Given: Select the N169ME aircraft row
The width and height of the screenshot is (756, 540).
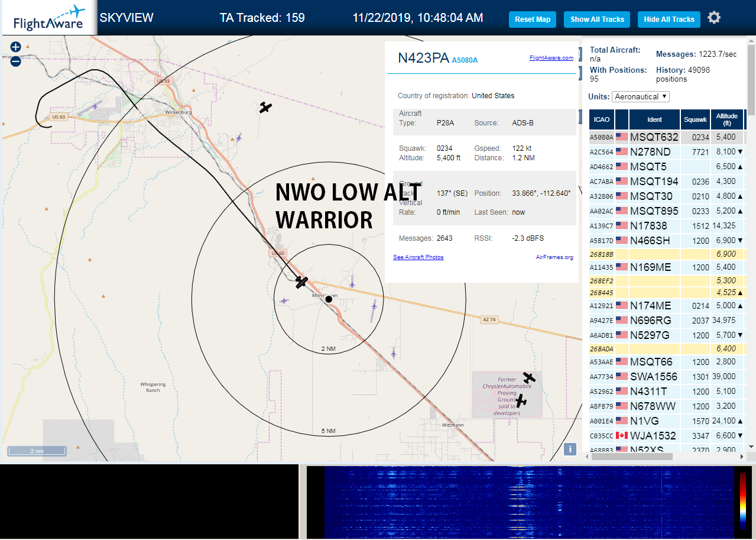Looking at the screenshot, I should 666,267.
